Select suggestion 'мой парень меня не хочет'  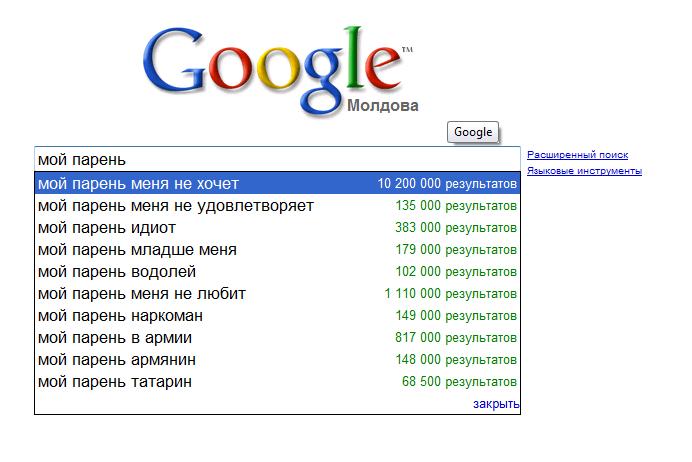277,183
